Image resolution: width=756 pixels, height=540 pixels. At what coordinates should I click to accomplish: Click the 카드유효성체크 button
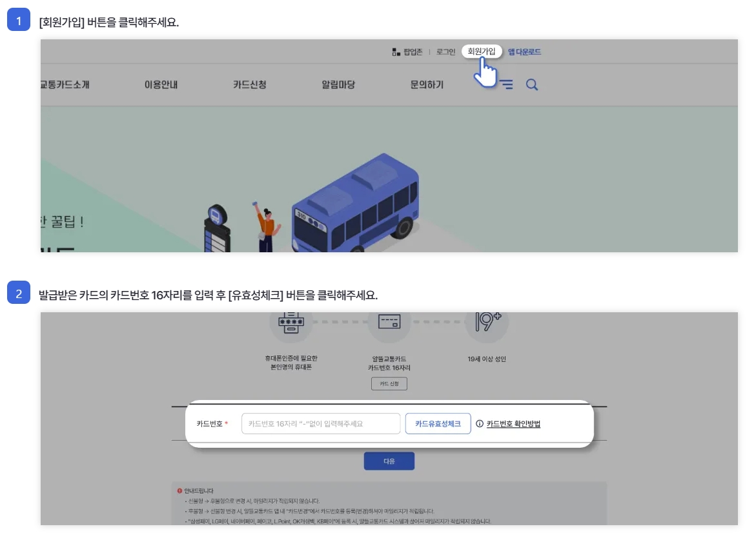tap(438, 423)
